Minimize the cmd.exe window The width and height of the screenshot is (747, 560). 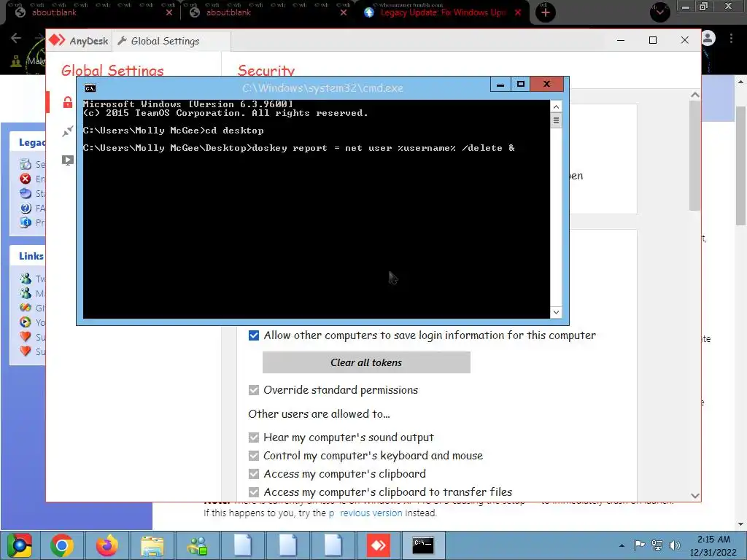(x=500, y=85)
